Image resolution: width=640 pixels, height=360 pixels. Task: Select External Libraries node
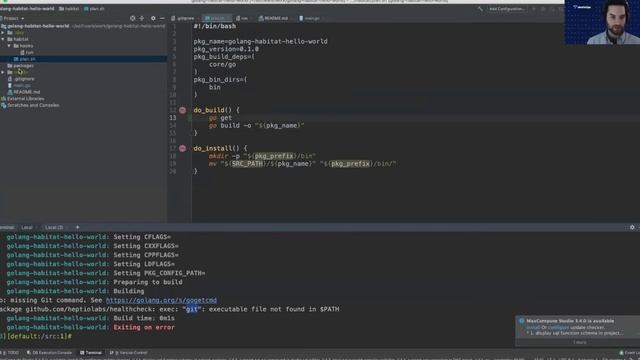[x=23, y=98]
